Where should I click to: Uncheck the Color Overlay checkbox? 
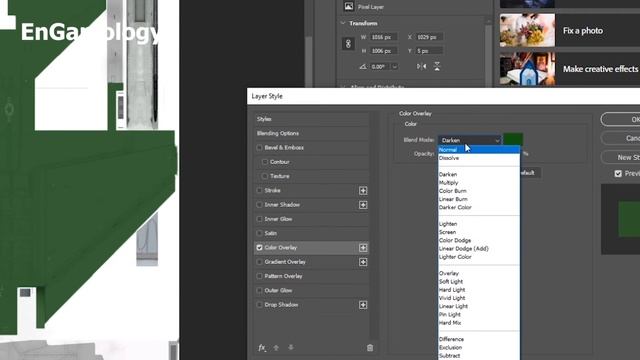click(x=259, y=247)
